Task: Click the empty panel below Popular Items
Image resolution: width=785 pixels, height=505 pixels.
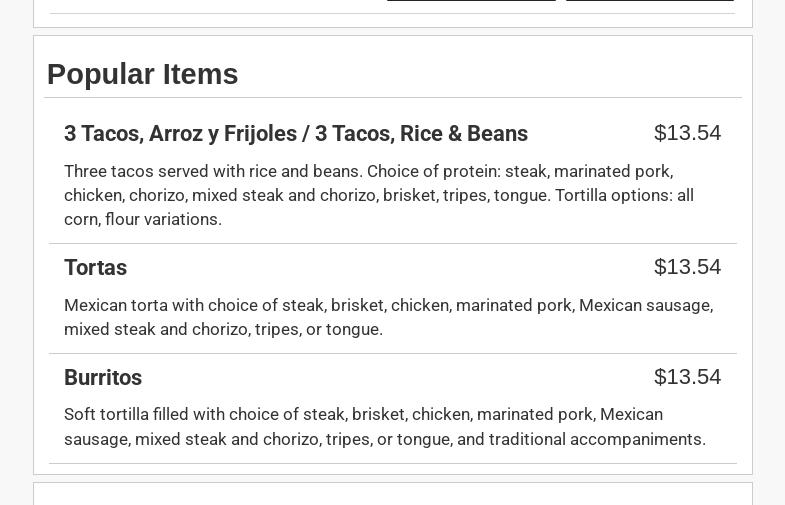Action: click(x=392, y=494)
